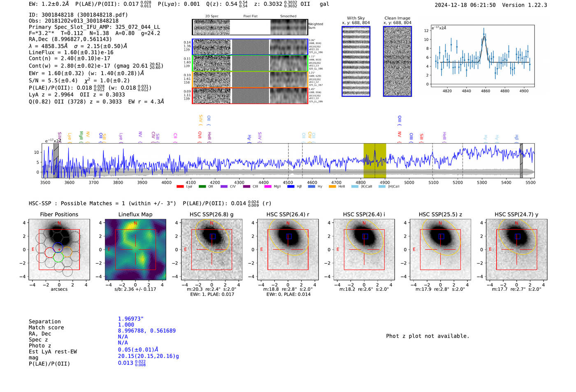The width and height of the screenshot is (576, 392).
Task: Click the (H)CaII legend swatch
Action: (x=382, y=187)
